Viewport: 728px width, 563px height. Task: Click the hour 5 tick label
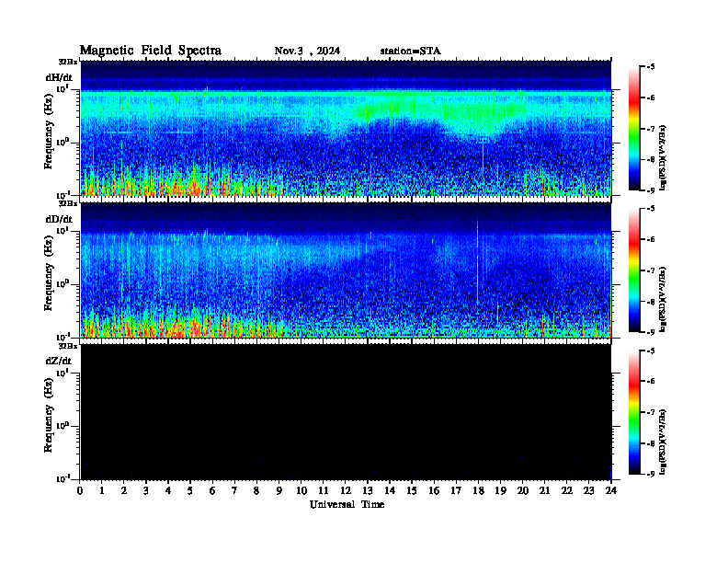point(190,490)
